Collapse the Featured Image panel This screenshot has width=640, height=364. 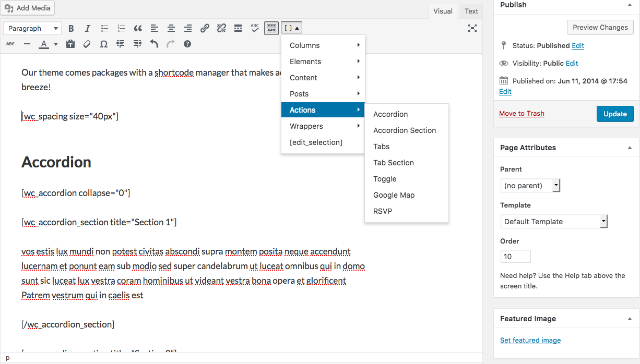630,319
